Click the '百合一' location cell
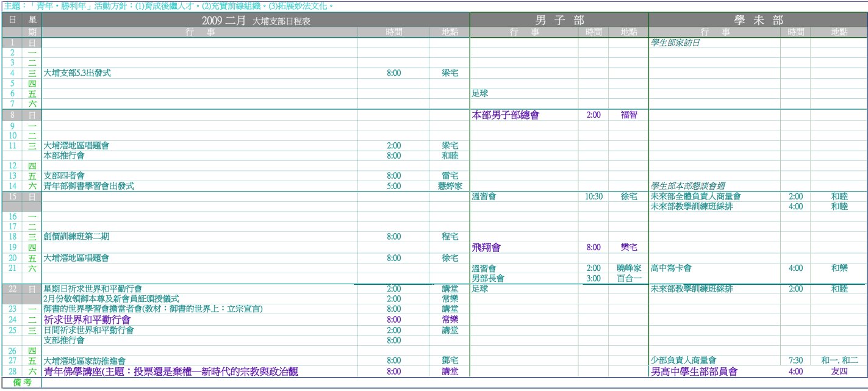The width and height of the screenshot is (868, 391). click(x=629, y=278)
